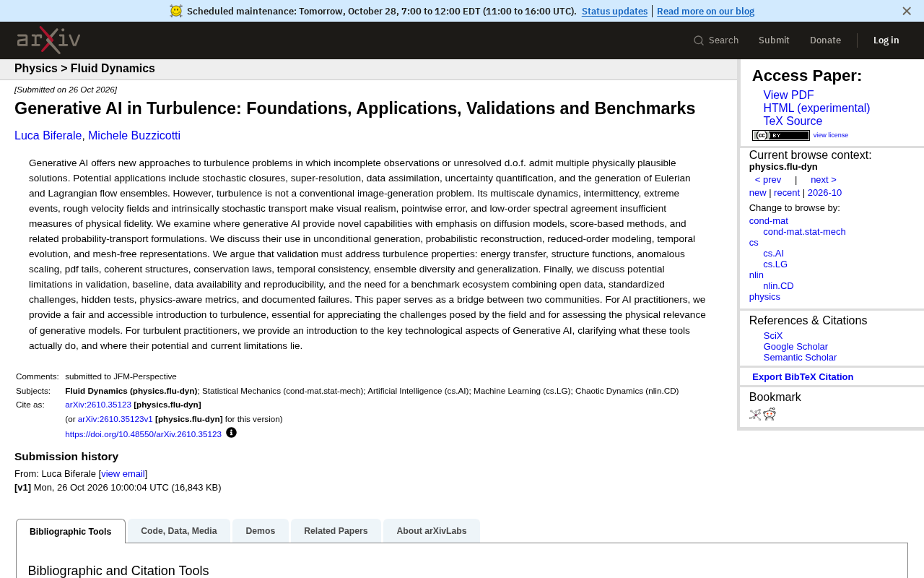Click Export BibTeX Citation

coord(803,377)
